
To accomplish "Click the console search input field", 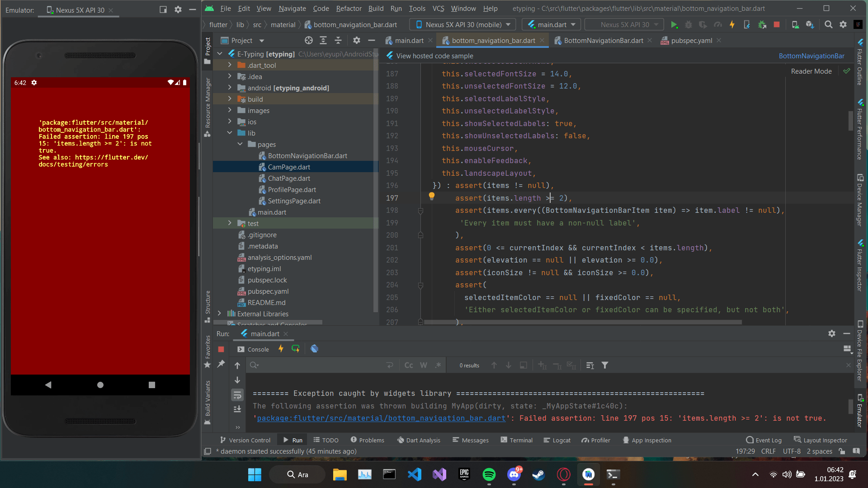I will (x=316, y=365).
